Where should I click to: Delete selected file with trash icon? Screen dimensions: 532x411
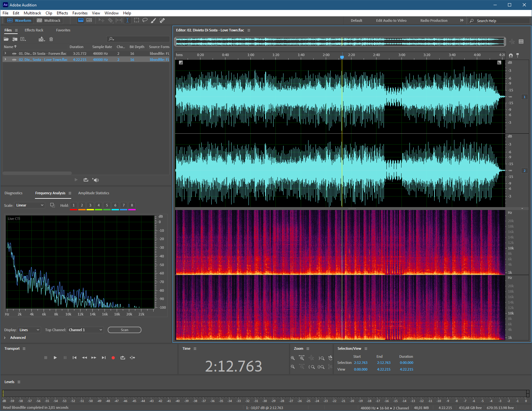(x=51, y=39)
